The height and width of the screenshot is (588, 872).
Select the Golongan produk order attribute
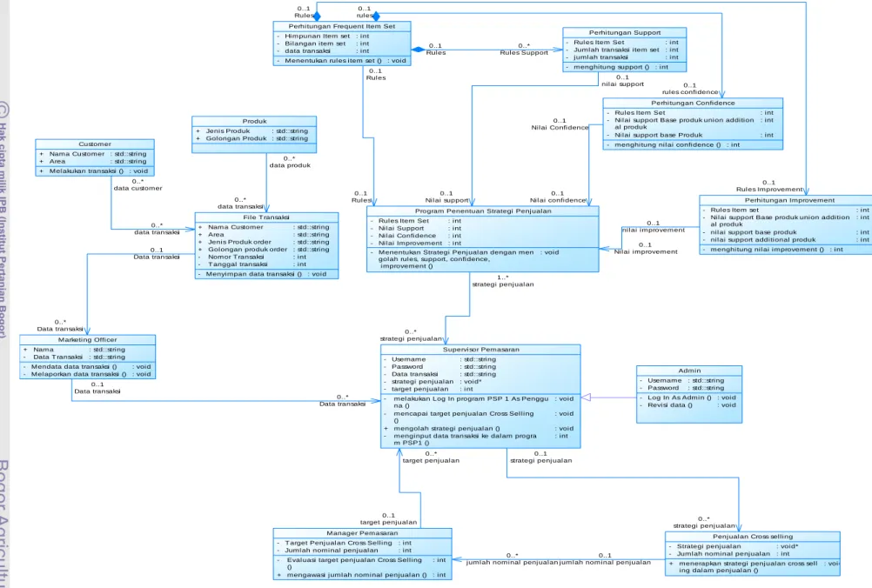point(247,250)
